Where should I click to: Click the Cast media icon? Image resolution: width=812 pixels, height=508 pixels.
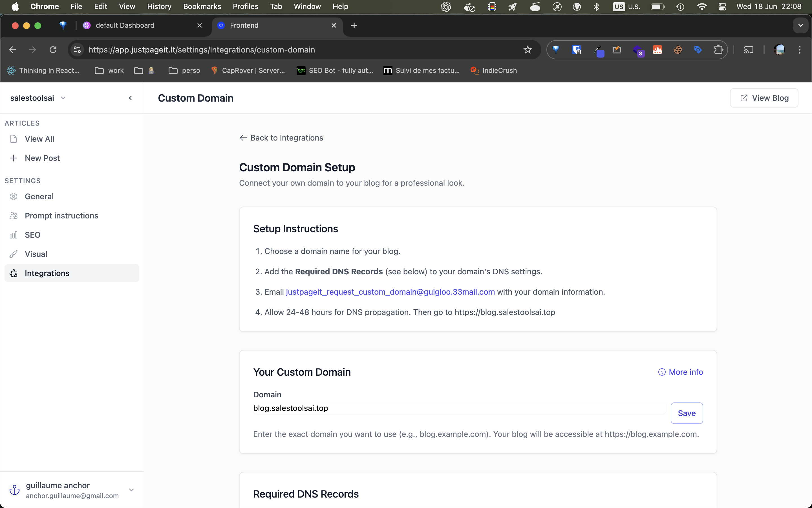[749, 50]
